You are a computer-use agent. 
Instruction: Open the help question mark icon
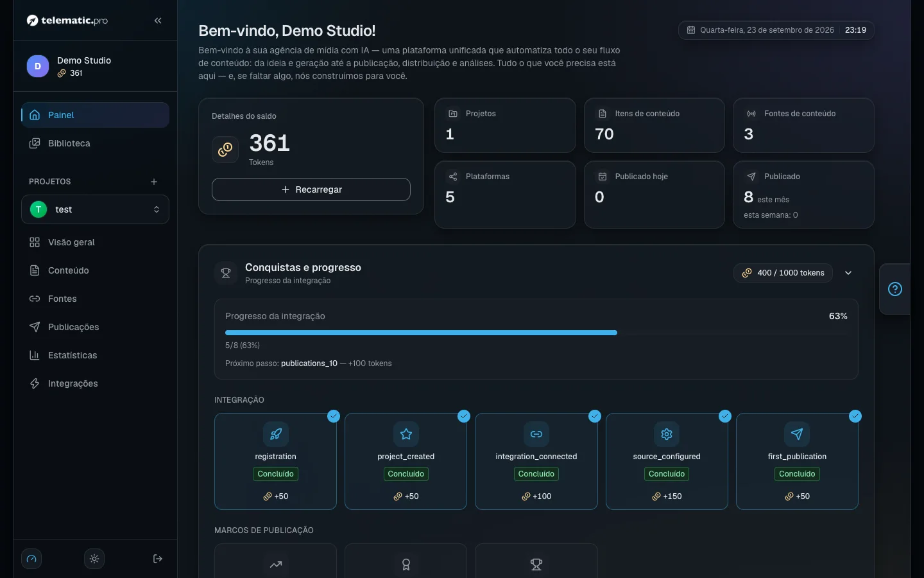click(895, 289)
